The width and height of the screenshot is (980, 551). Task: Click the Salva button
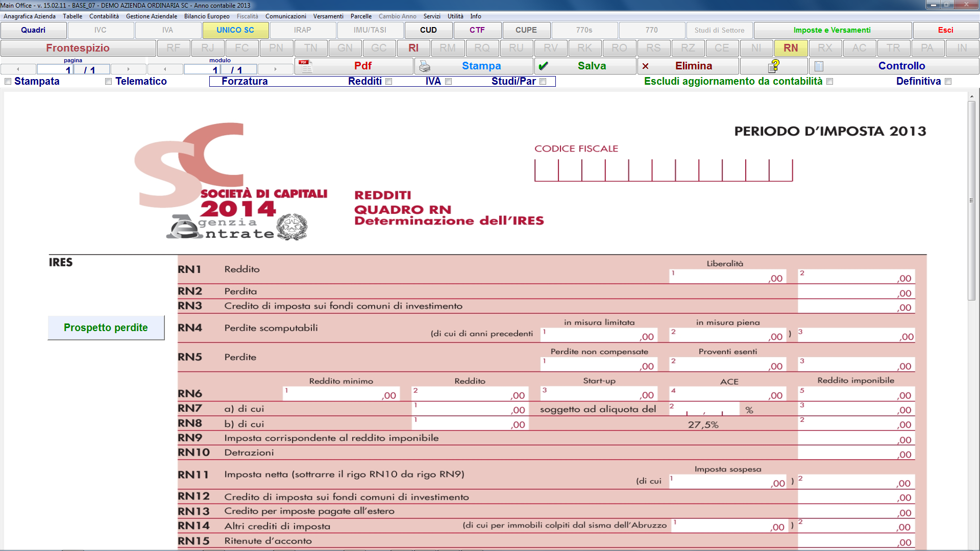[585, 66]
